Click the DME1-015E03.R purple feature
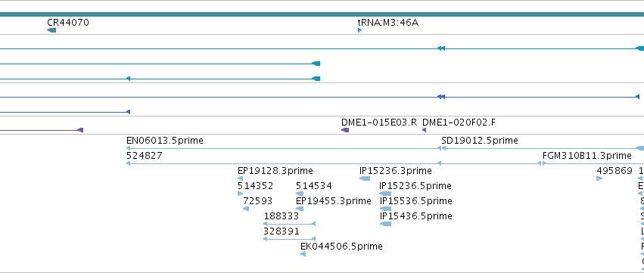 click(x=345, y=130)
